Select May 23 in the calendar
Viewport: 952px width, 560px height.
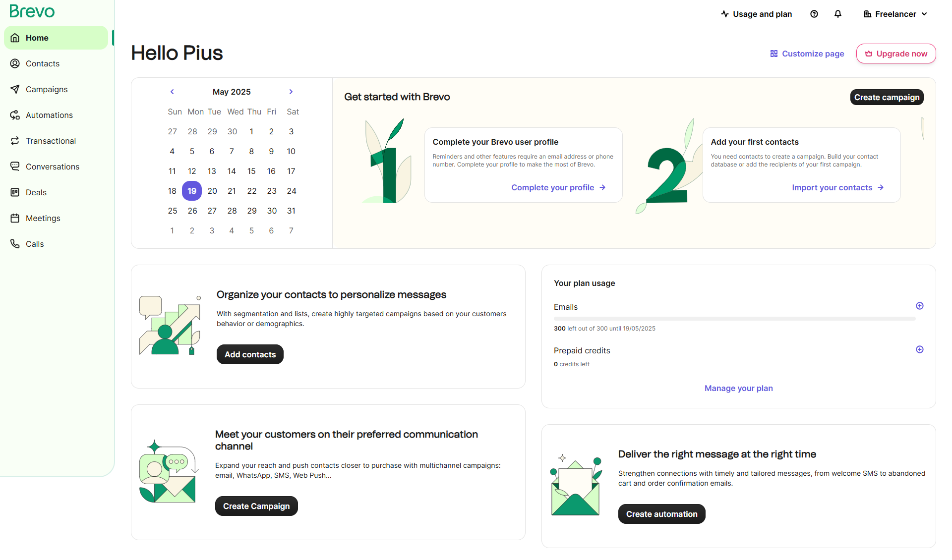[x=272, y=191]
